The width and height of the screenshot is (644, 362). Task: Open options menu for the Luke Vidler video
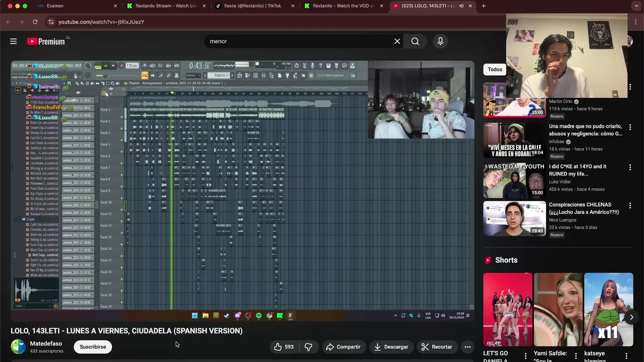tap(630, 167)
